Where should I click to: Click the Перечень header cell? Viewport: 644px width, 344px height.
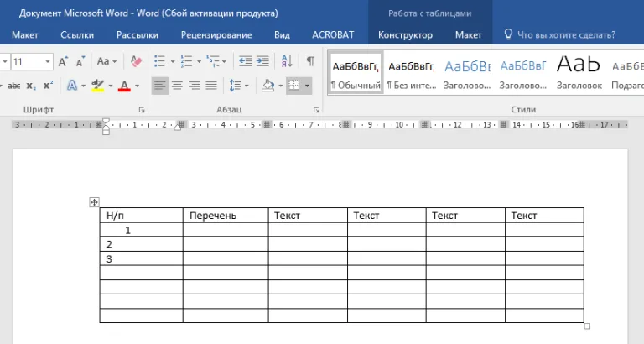226,216
